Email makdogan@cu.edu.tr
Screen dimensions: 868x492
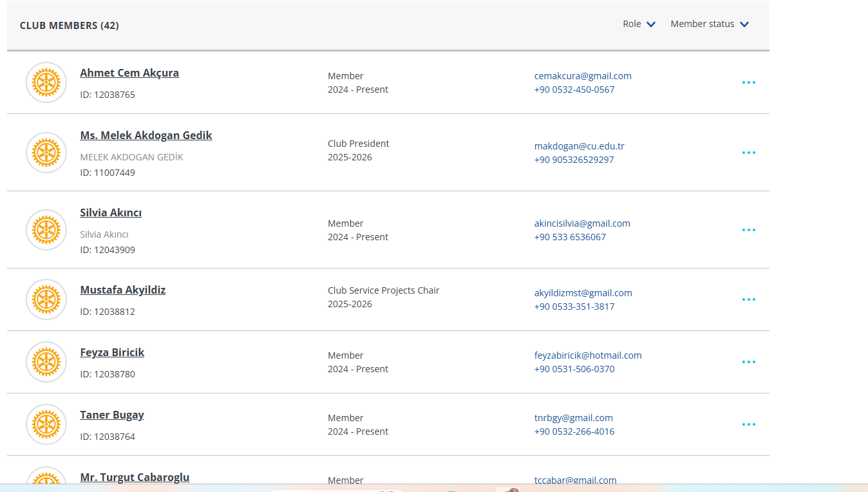click(x=579, y=146)
